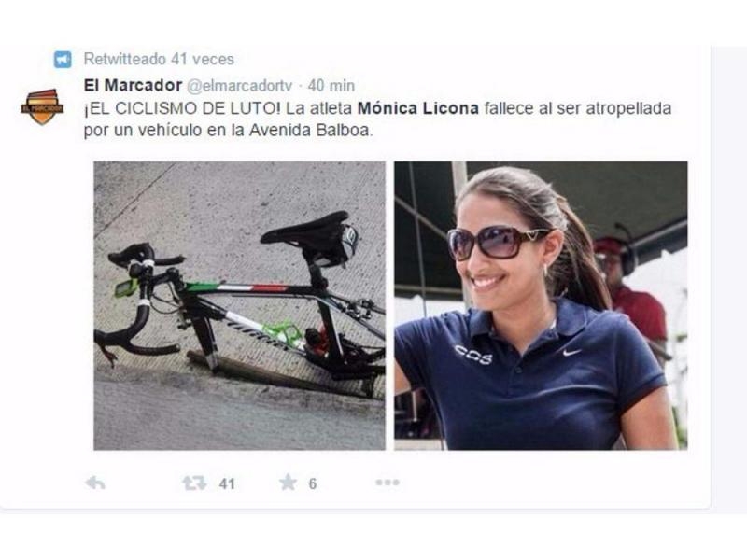Open the 40 min timestamp link
The width and height of the screenshot is (747, 560).
coord(331,86)
